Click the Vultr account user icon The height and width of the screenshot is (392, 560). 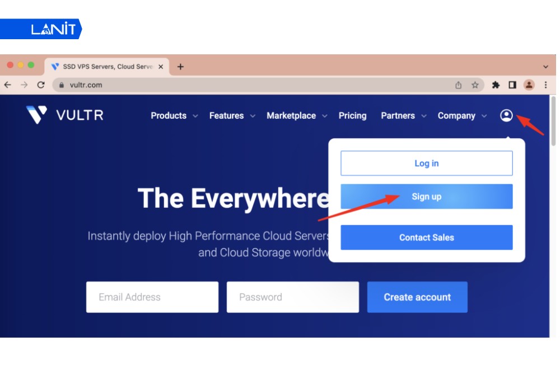(x=506, y=115)
